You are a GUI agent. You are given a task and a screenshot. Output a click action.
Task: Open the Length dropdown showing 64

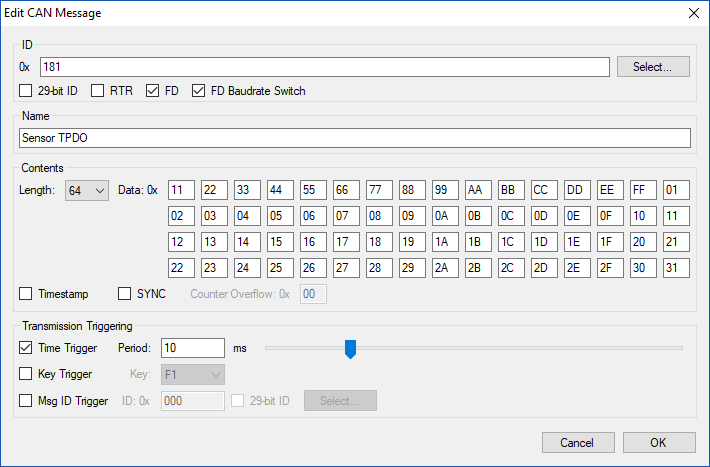(87, 190)
